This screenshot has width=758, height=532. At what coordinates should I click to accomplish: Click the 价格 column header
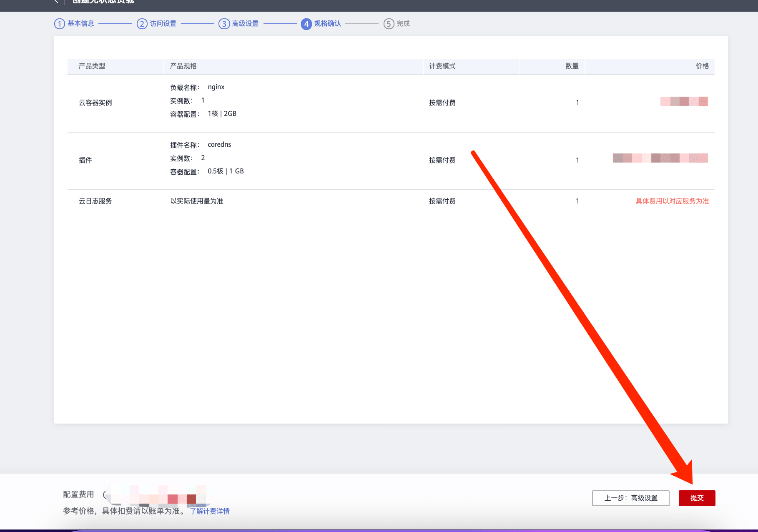pyautogui.click(x=702, y=66)
